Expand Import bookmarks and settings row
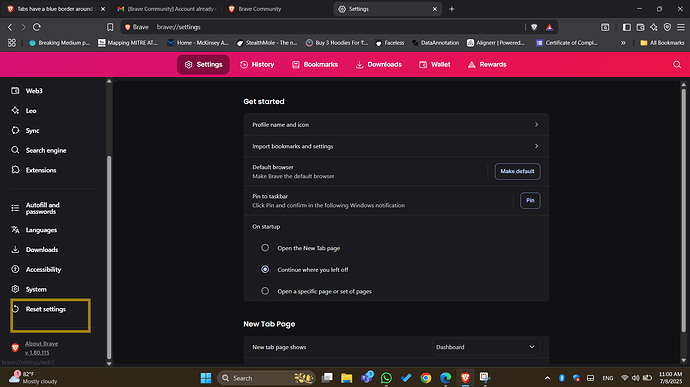The width and height of the screenshot is (690, 387). 396,146
